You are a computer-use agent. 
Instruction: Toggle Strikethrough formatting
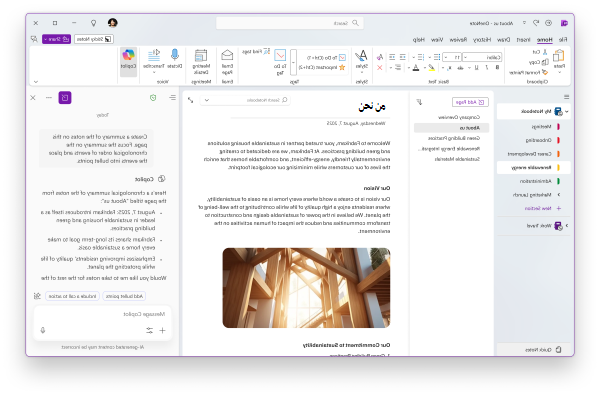click(x=460, y=68)
